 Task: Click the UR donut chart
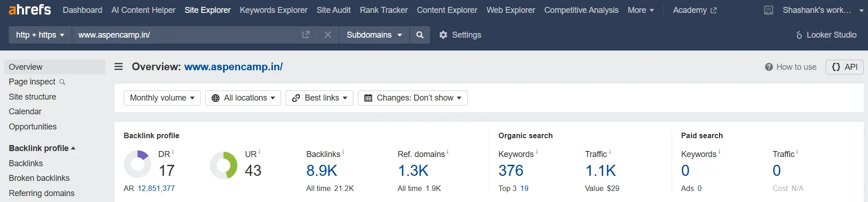coord(224,165)
